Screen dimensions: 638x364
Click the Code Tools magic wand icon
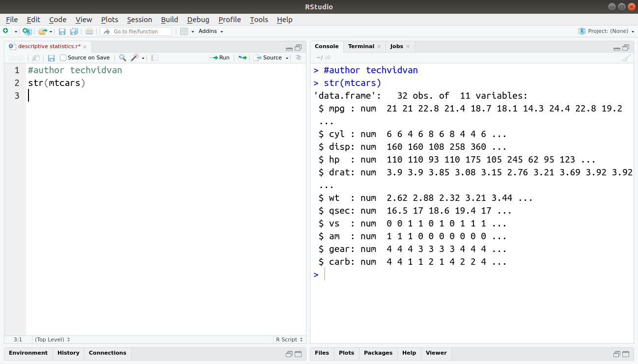point(135,57)
